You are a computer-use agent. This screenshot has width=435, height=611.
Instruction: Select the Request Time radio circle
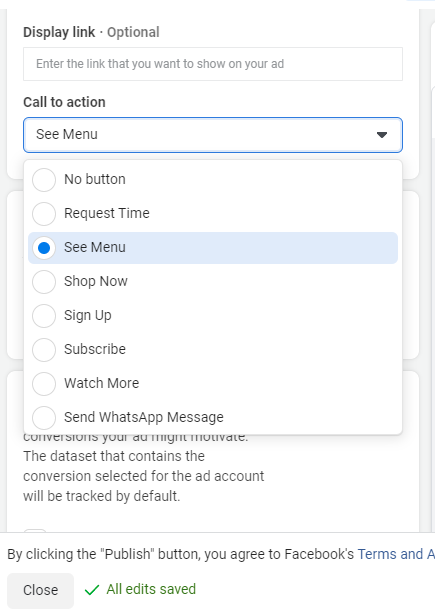click(44, 214)
